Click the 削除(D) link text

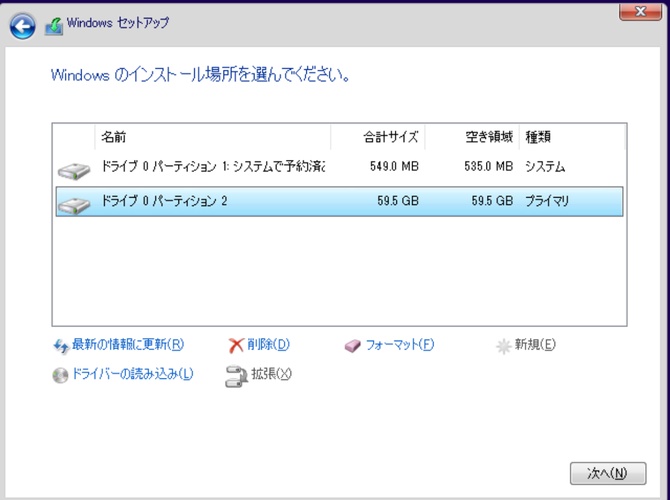click(269, 346)
